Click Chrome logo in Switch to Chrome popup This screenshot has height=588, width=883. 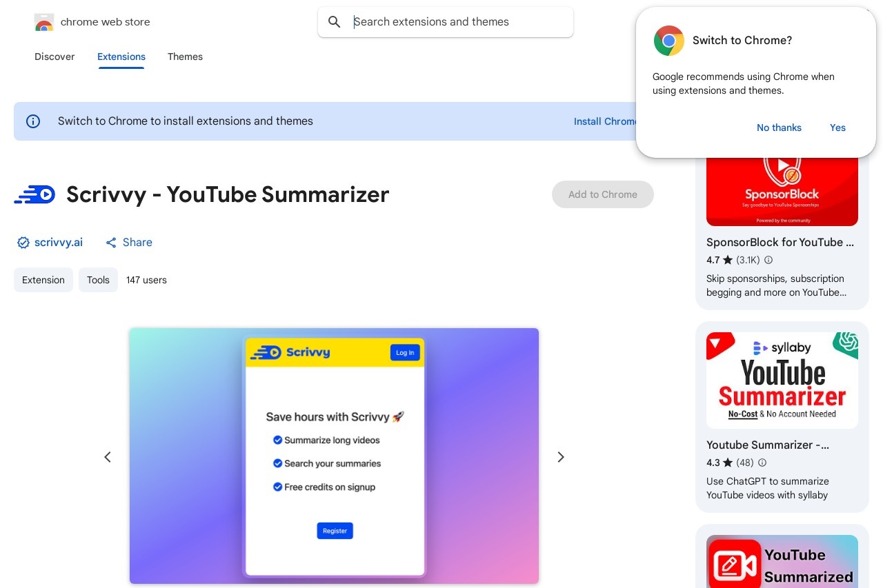(x=669, y=41)
